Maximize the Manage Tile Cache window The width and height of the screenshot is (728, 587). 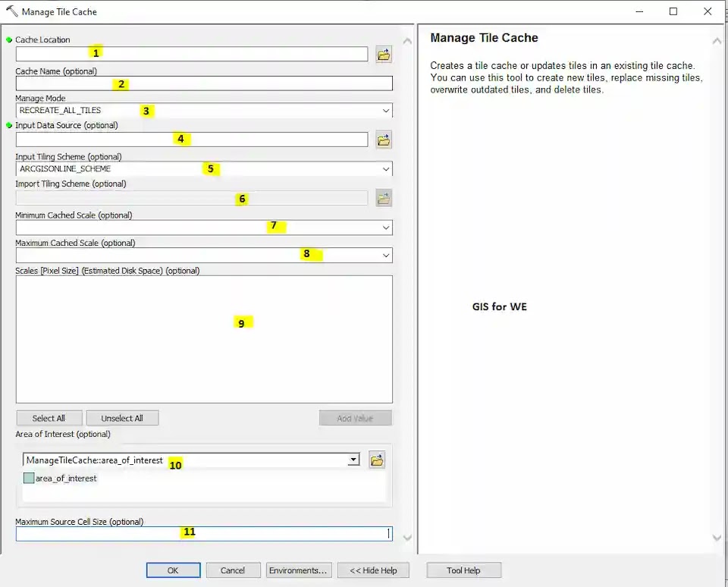pos(673,11)
